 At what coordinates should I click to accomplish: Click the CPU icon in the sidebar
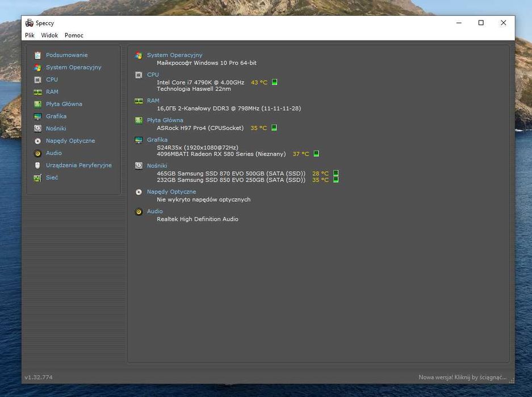(x=37, y=79)
